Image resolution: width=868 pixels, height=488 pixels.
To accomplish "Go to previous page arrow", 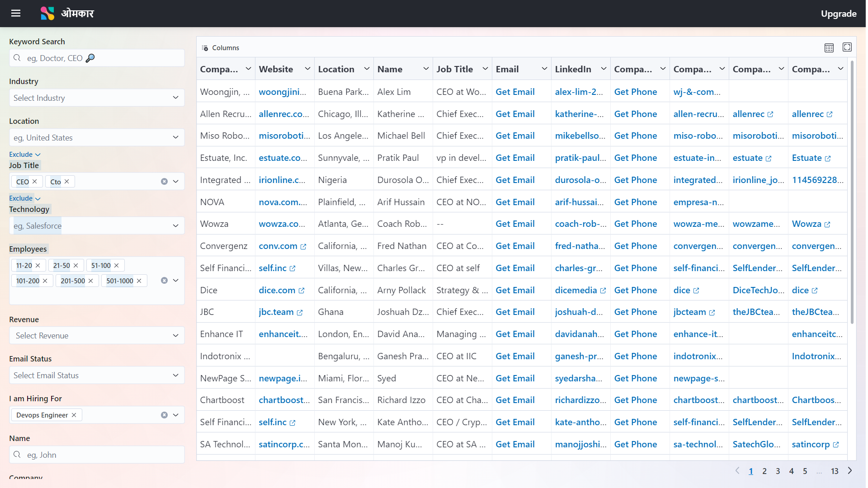I will [737, 471].
